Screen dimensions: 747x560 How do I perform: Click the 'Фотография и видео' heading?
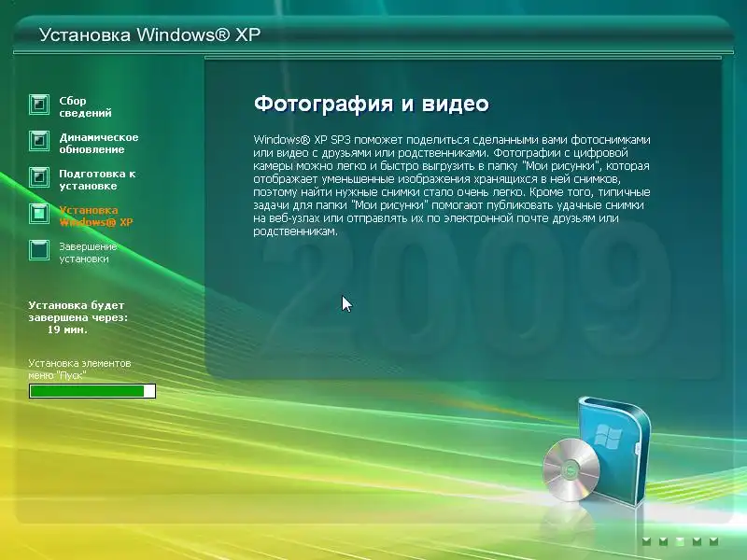coord(371,104)
